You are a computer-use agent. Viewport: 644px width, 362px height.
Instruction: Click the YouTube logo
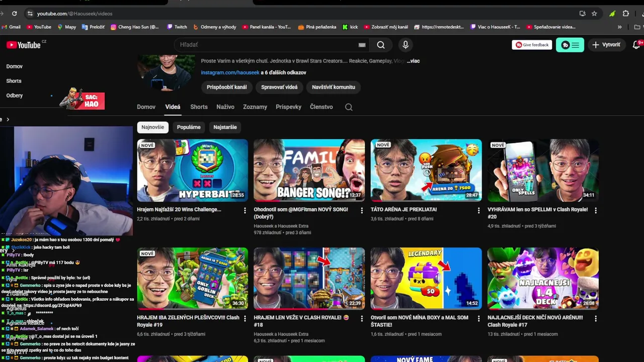pyautogui.click(x=23, y=45)
